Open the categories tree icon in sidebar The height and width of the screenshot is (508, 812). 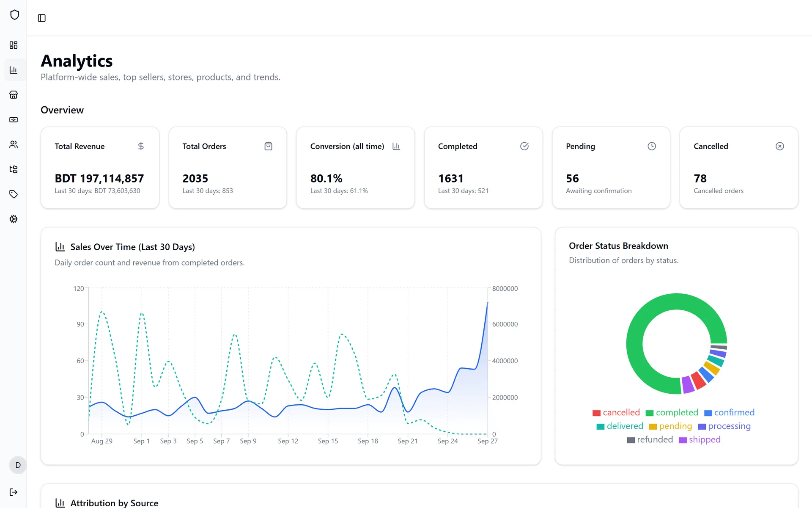coord(14,169)
